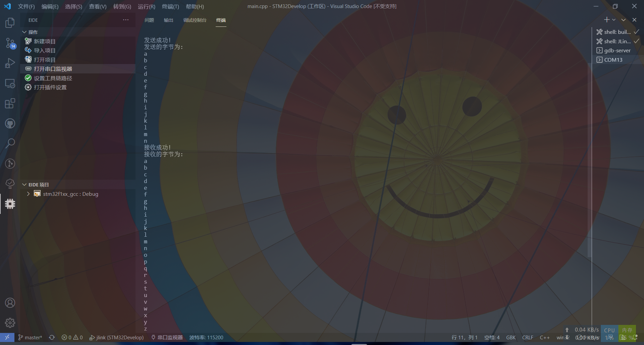Open Extensions view
Image resolution: width=644 pixels, height=345 pixels.
point(10,103)
